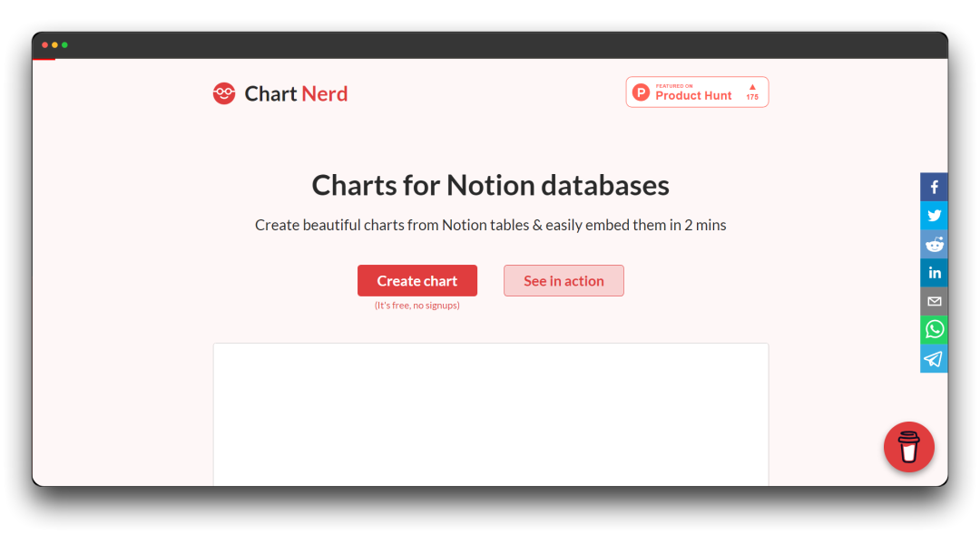Open the See in action demo
This screenshot has height=534, width=980.
click(x=563, y=280)
